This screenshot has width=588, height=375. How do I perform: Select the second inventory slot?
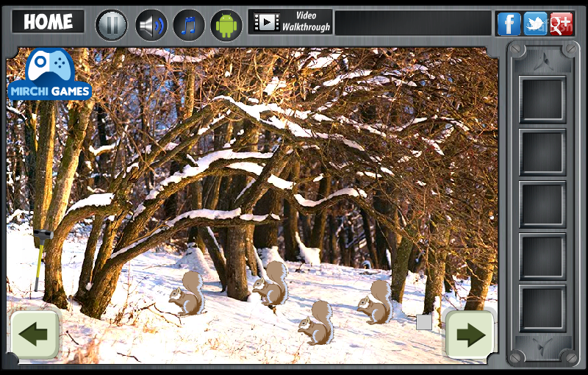coord(542,152)
